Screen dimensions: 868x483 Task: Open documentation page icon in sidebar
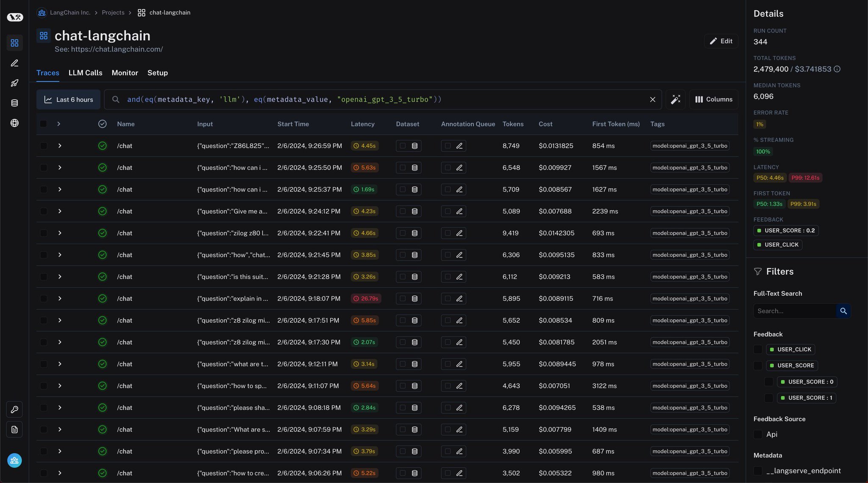(14, 430)
